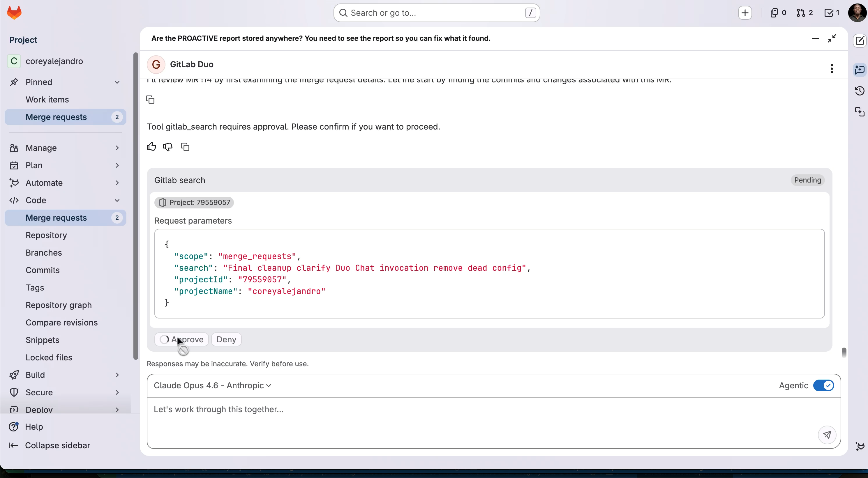The width and height of the screenshot is (868, 478).
Task: Collapse the Pinned sidebar section
Action: (117, 82)
